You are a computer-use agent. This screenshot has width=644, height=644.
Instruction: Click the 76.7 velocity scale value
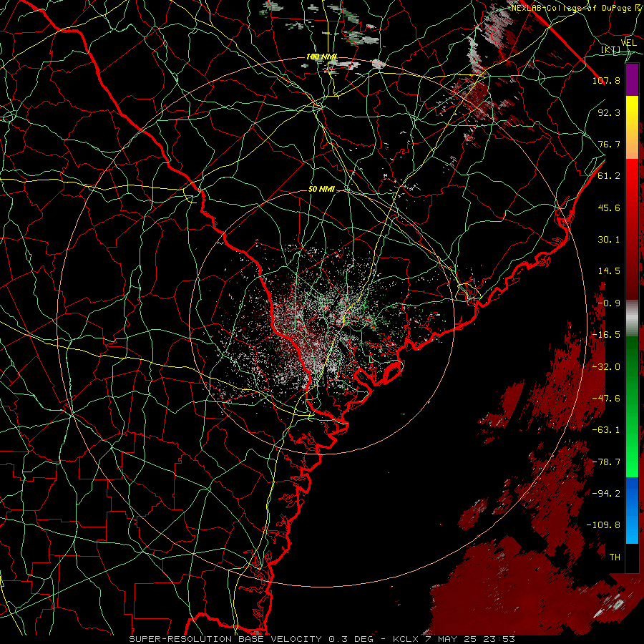(x=609, y=144)
